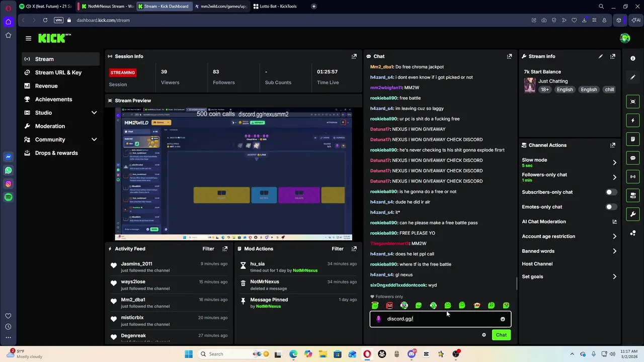Toggle Subscribers-only chat switch
This screenshot has height=362, width=644.
(610, 192)
